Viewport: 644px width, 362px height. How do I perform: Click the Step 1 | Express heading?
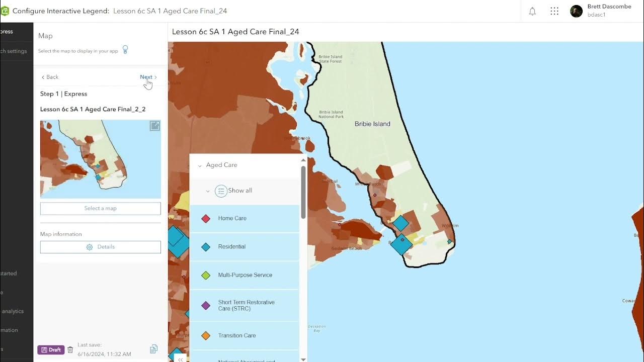click(x=63, y=94)
